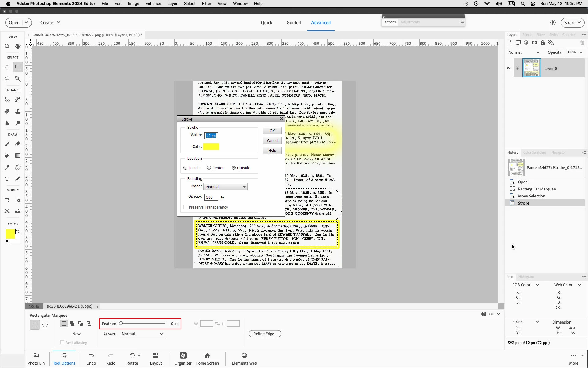Hide Layer 0 with eye icon

tap(509, 68)
